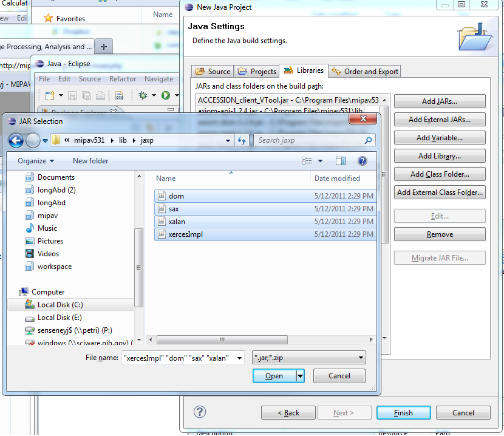Click the Add External JARs button

(x=439, y=120)
